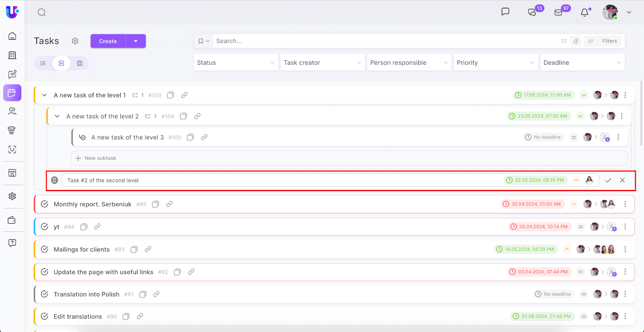This screenshot has width=644, height=332.
Task: Click the notification bell icon
Action: pyautogui.click(x=584, y=12)
